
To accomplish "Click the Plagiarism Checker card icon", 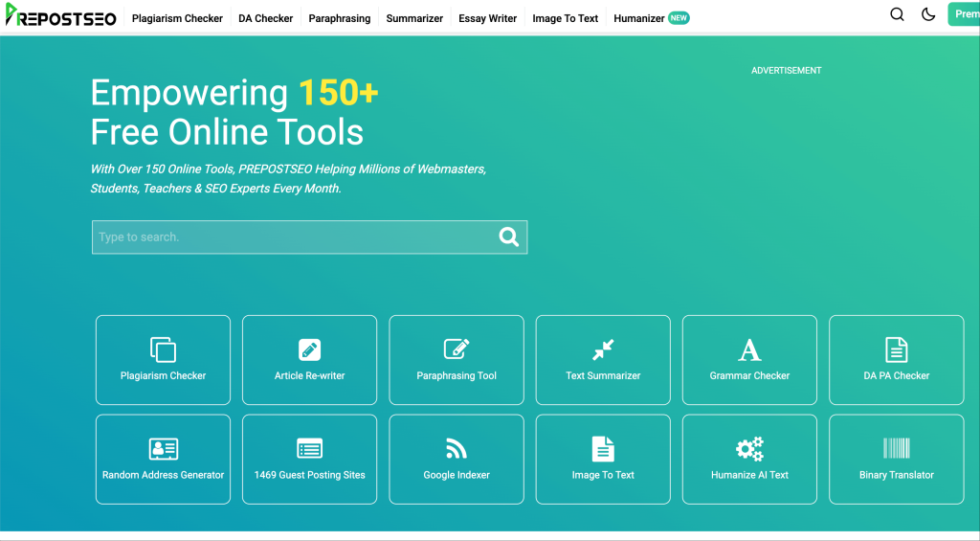I will 163,349.
